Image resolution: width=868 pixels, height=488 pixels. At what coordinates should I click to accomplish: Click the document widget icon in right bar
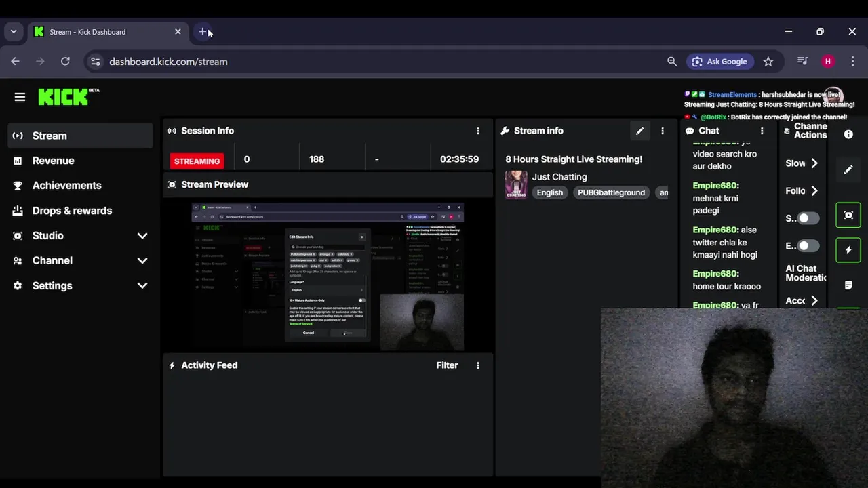tap(848, 285)
